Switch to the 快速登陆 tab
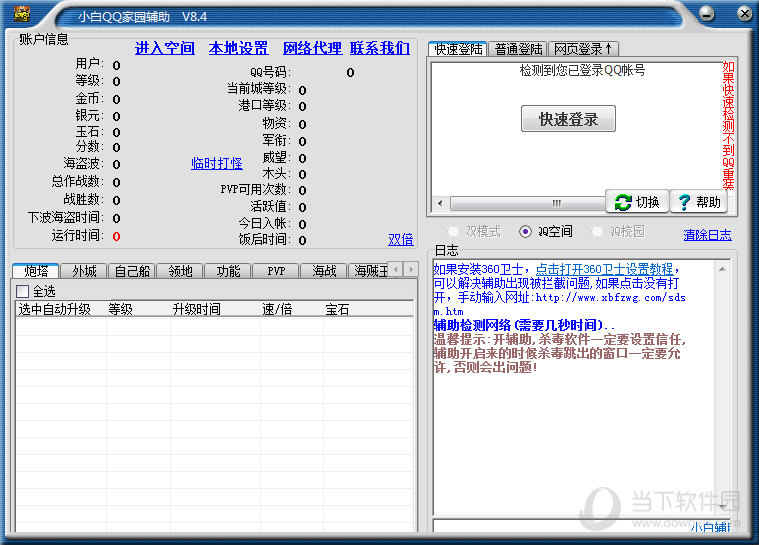 click(458, 49)
